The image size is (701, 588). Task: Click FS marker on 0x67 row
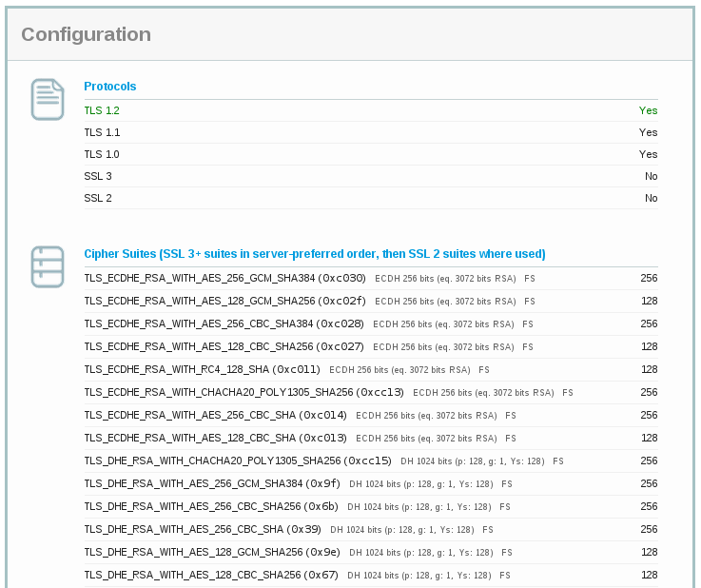(505, 575)
